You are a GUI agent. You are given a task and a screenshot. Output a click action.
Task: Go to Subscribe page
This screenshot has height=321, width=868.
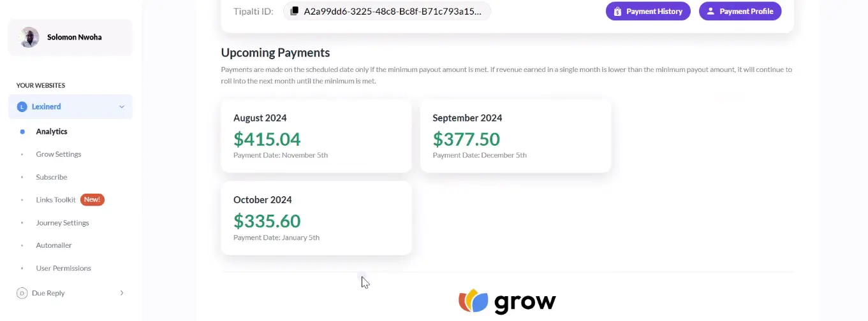(x=52, y=177)
